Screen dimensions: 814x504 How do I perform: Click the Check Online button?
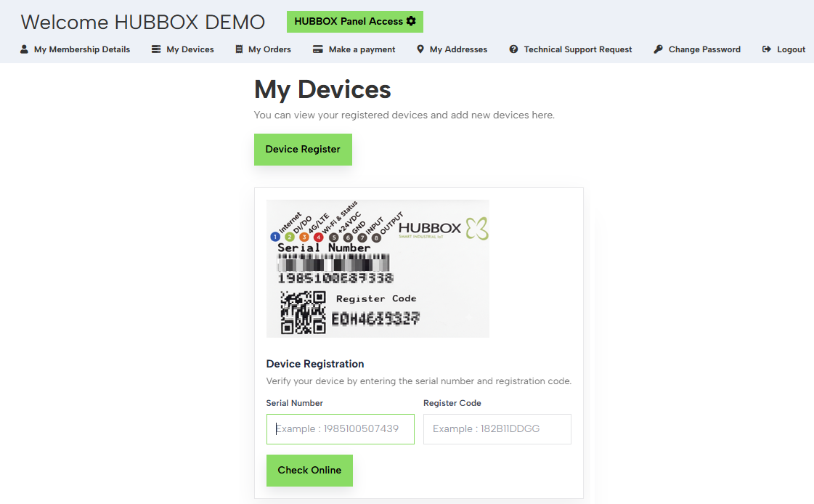pos(309,471)
